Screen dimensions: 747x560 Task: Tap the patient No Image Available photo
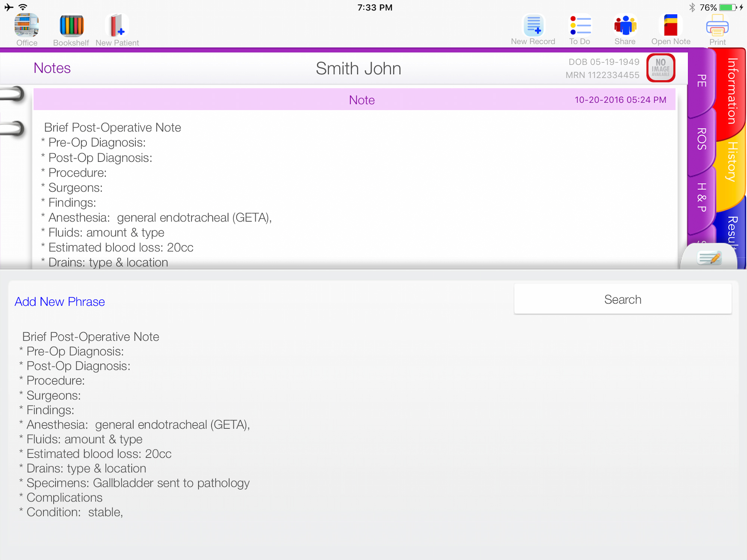pyautogui.click(x=661, y=68)
